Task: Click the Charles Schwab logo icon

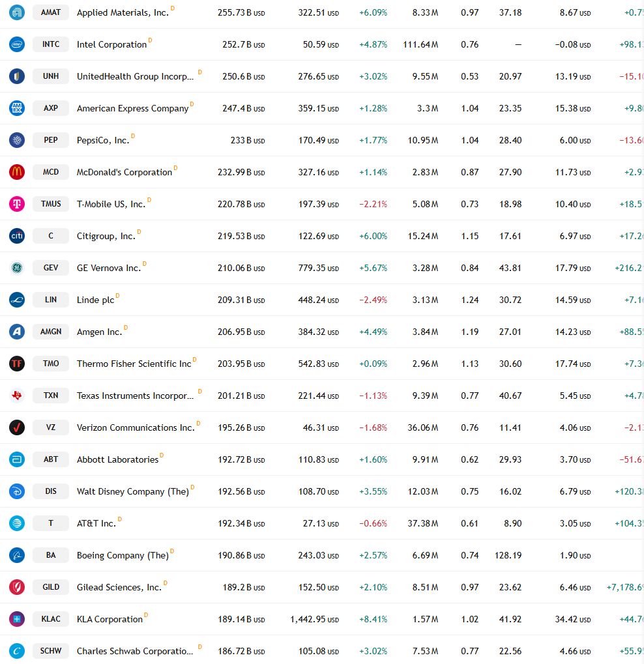Action: 17,651
